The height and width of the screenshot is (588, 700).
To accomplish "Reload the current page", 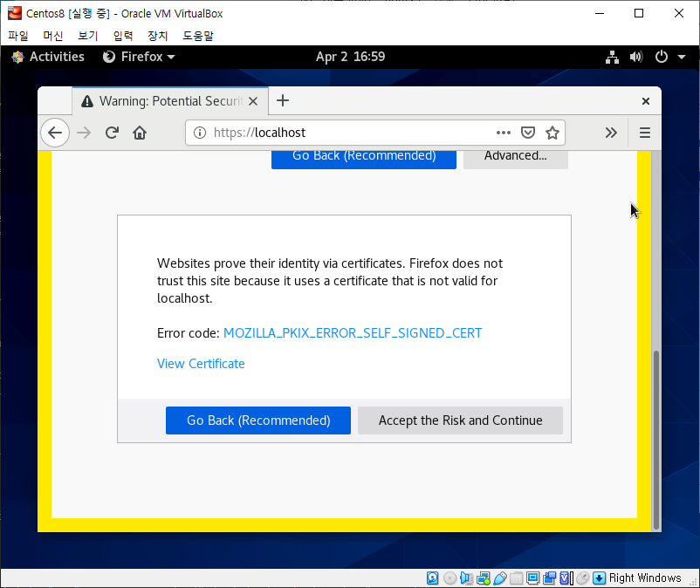I will pos(112,133).
